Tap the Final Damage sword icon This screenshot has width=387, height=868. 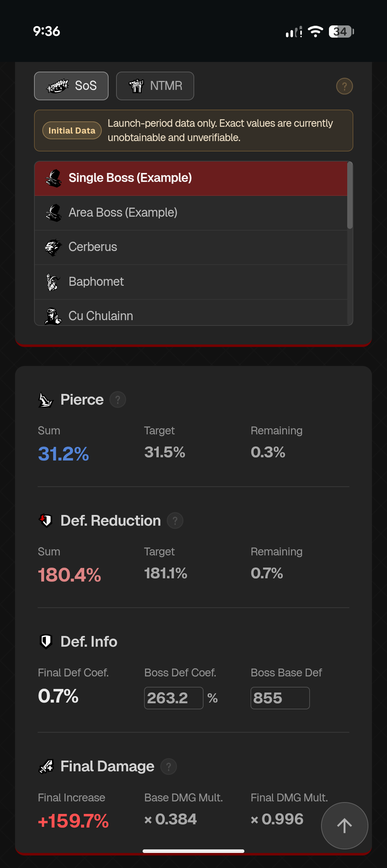click(46, 767)
